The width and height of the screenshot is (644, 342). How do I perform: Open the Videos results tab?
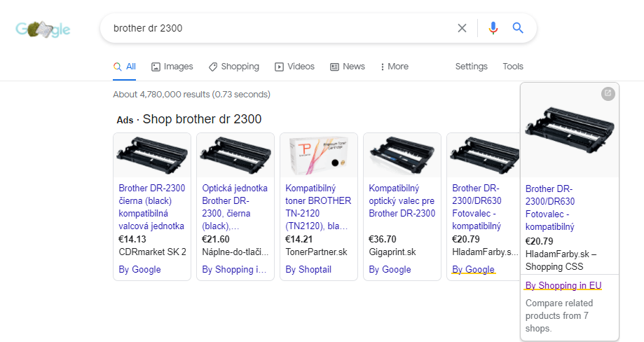pos(294,67)
